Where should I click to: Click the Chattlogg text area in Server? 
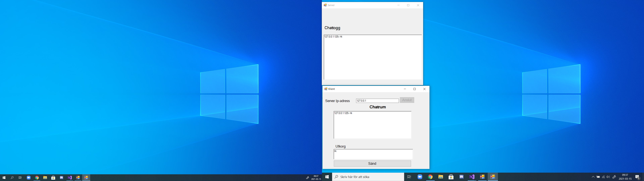[372, 57]
